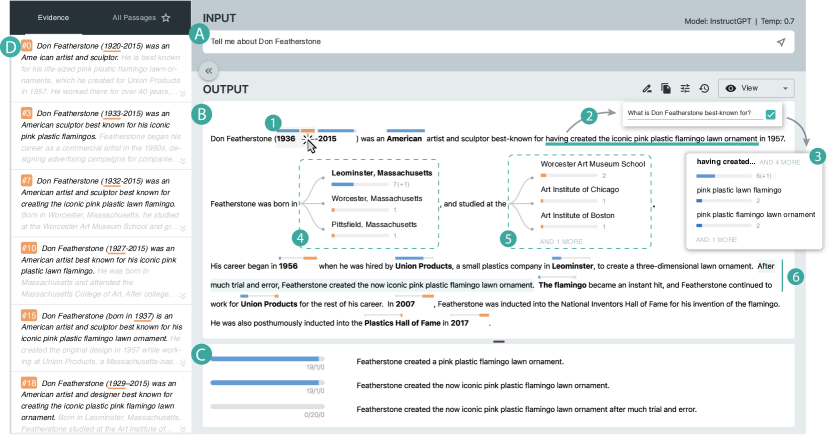Expand passage #3 with its chevron
The height and width of the screenshot is (435, 830).
[183, 160]
